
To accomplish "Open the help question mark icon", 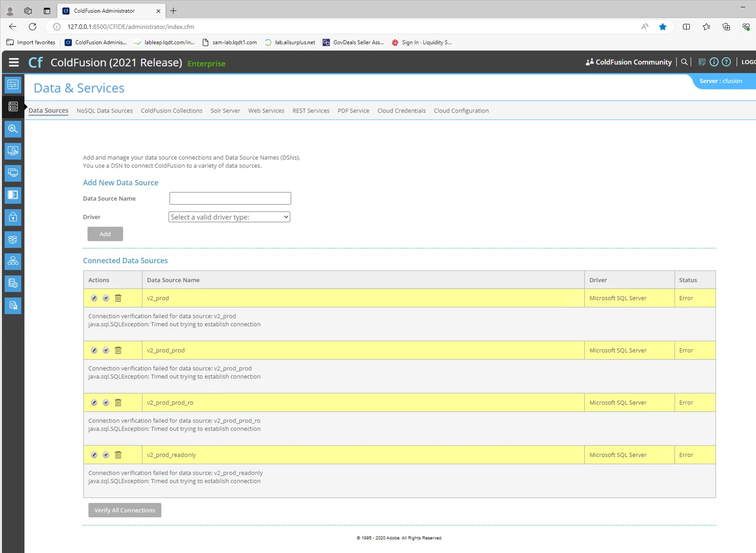I will [726, 62].
